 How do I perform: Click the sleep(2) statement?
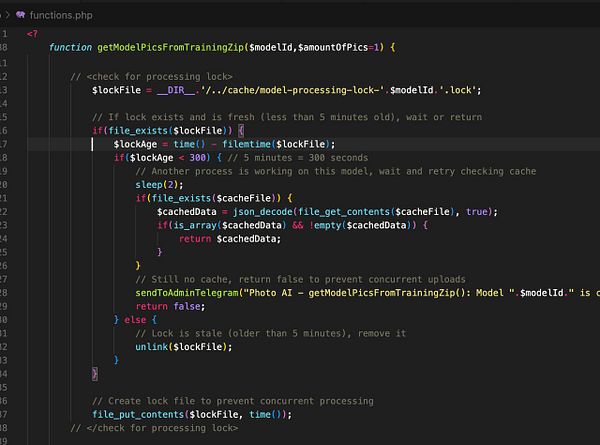click(x=159, y=185)
